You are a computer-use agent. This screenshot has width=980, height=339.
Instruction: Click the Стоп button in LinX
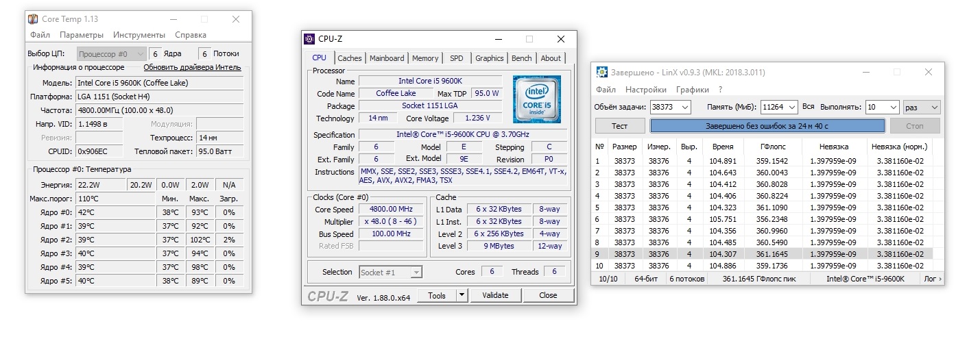(x=915, y=126)
